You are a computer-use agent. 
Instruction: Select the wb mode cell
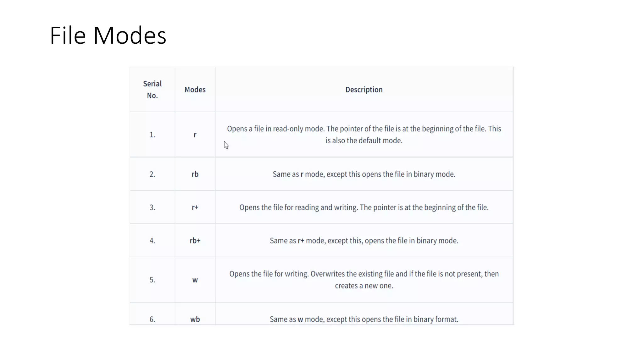(x=195, y=319)
